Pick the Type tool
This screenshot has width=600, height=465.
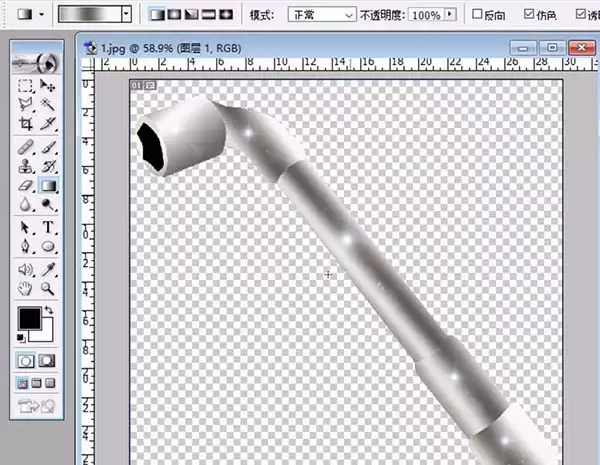coord(48,227)
